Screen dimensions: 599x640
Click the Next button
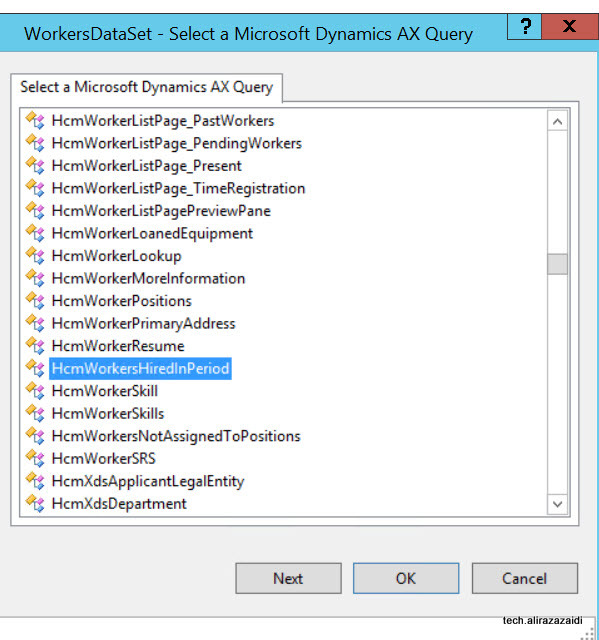click(x=288, y=578)
